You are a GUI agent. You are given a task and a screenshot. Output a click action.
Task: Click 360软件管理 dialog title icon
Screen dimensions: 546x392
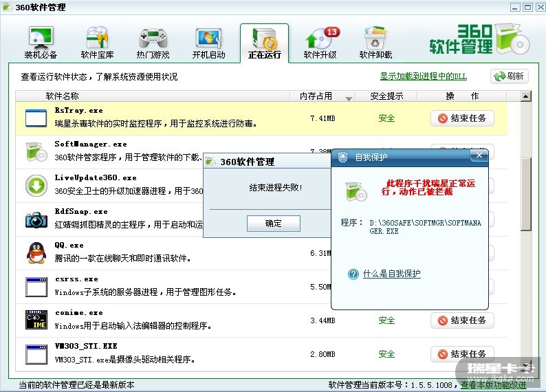tap(210, 162)
